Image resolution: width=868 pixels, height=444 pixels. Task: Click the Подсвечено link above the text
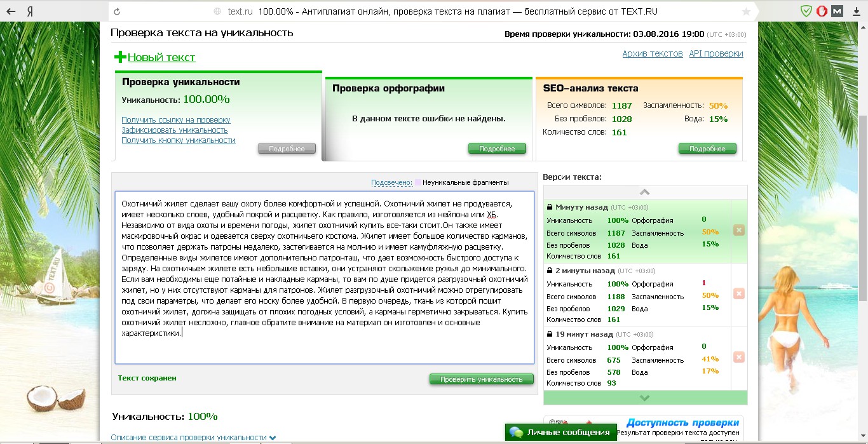(x=391, y=182)
